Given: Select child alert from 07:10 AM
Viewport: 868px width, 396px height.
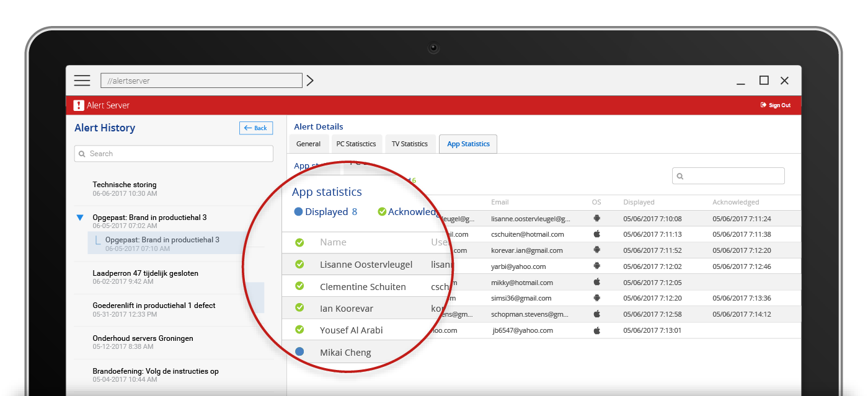Looking at the screenshot, I should pyautogui.click(x=162, y=244).
